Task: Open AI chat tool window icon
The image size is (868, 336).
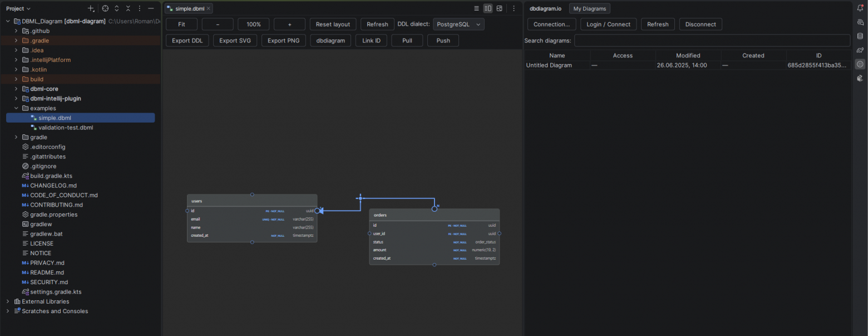Action: (860, 22)
